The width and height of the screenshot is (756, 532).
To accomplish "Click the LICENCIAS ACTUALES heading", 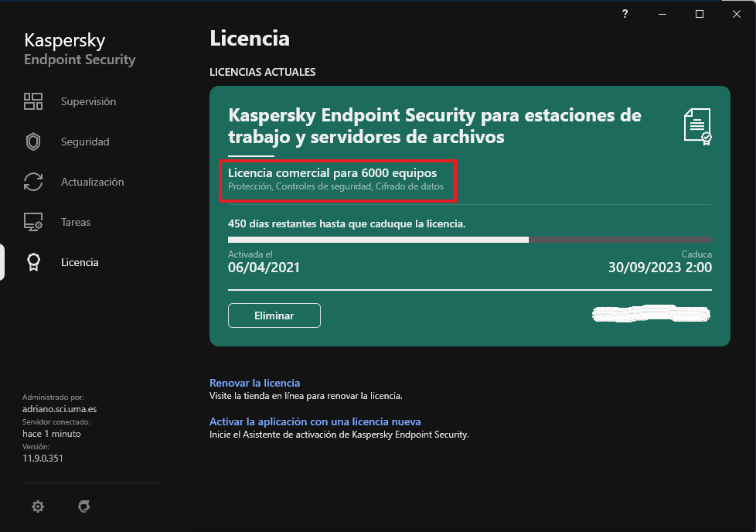I will [262, 73].
